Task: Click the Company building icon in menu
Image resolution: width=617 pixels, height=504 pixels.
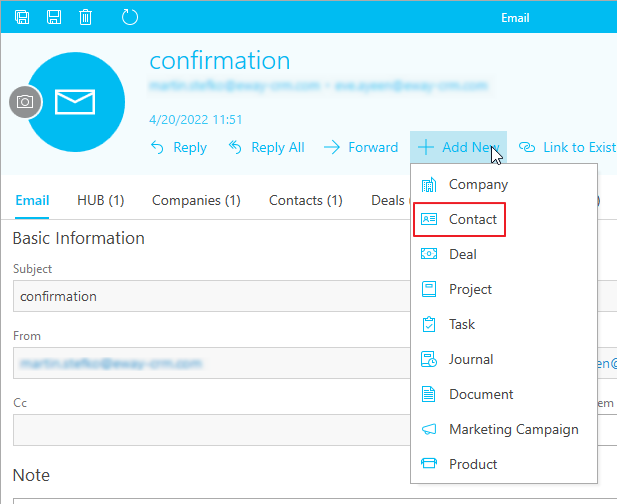Action: [429, 185]
